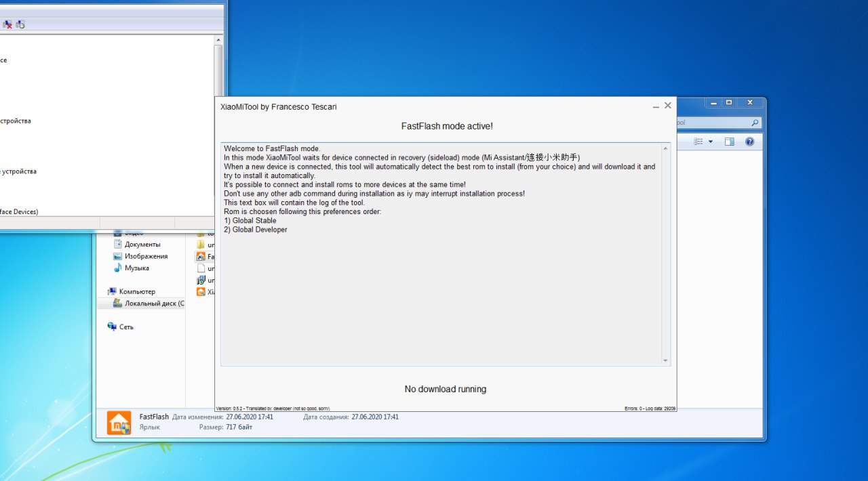The height and width of the screenshot is (481, 868).
Task: Click the Device Manager scrollbar up arrow
Action: point(218,40)
